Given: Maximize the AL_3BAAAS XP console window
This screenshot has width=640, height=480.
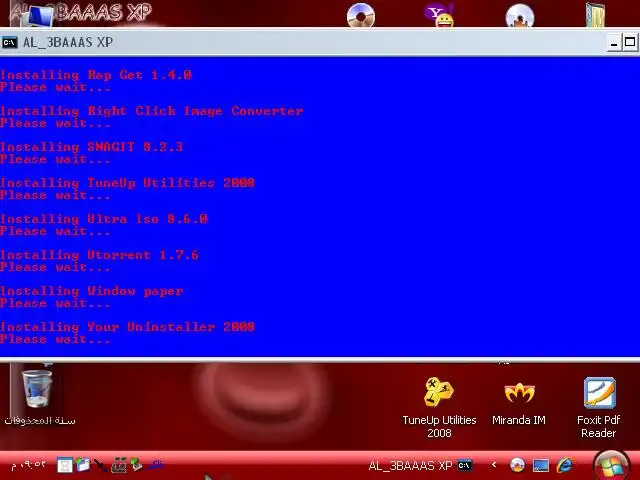Looking at the screenshot, I should pyautogui.click(x=630, y=42).
